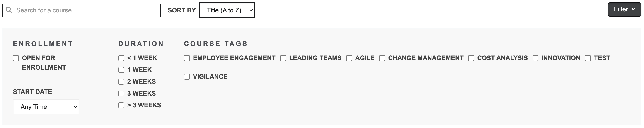
Task: Click the chevron on the Filter button
Action: (634, 9)
